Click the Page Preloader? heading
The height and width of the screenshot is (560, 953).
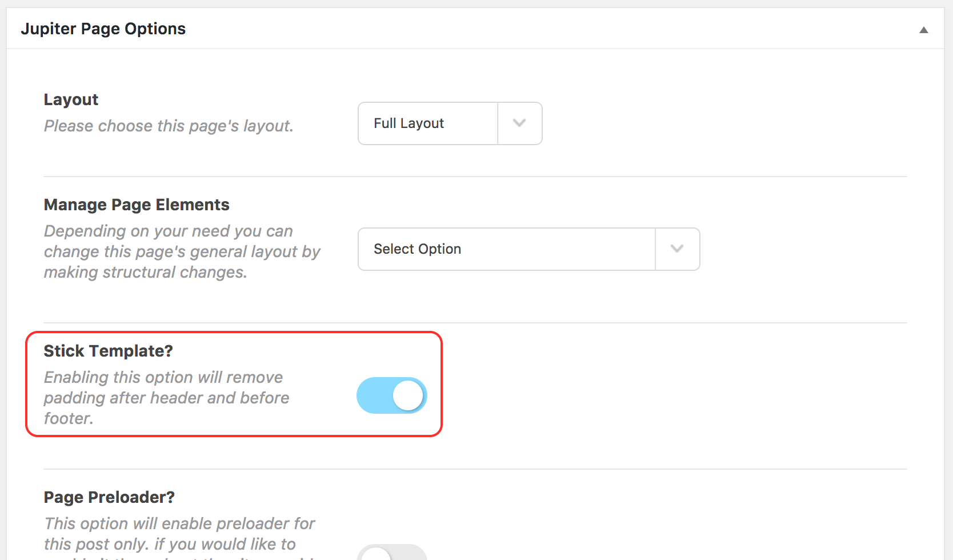click(109, 497)
